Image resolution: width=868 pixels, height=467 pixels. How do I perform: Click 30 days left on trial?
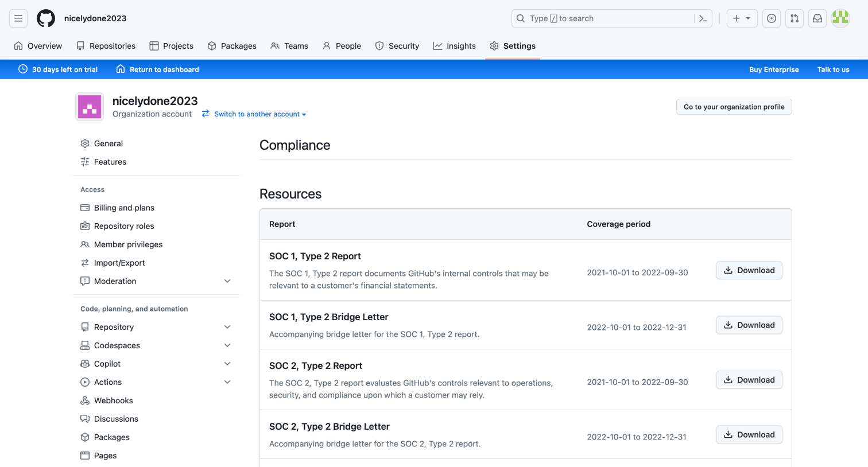pos(58,69)
